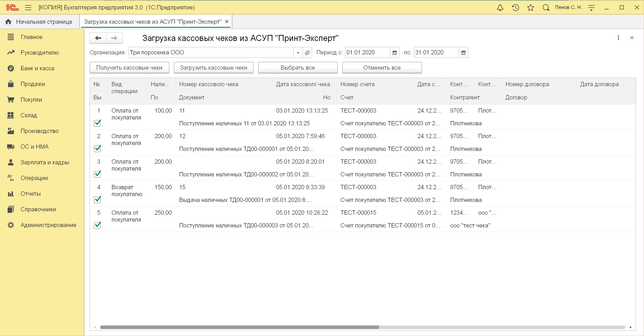The height and width of the screenshot is (336, 644).
Task: Toggle row 5 checkbox ТЕСТ-000015
Action: coord(97,225)
